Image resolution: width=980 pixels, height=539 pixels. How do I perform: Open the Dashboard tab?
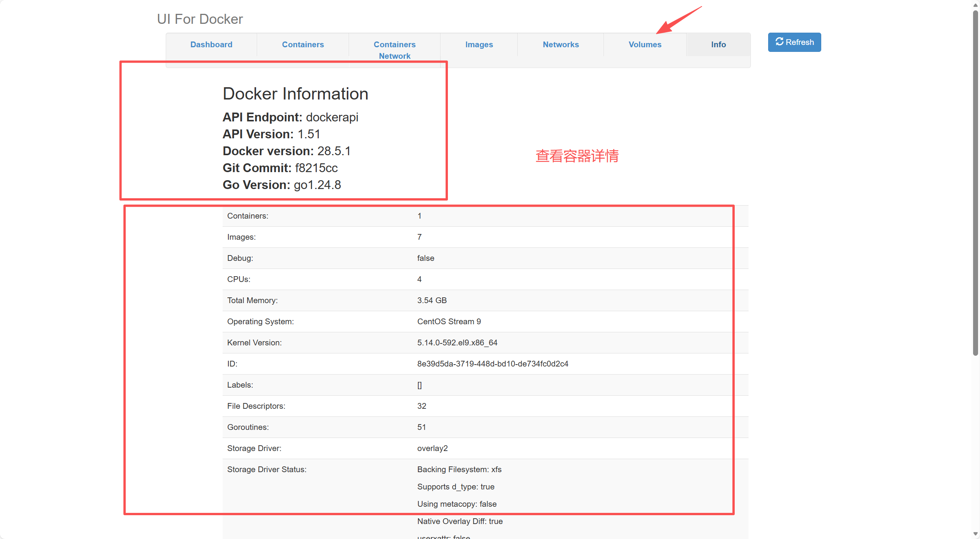(211, 45)
